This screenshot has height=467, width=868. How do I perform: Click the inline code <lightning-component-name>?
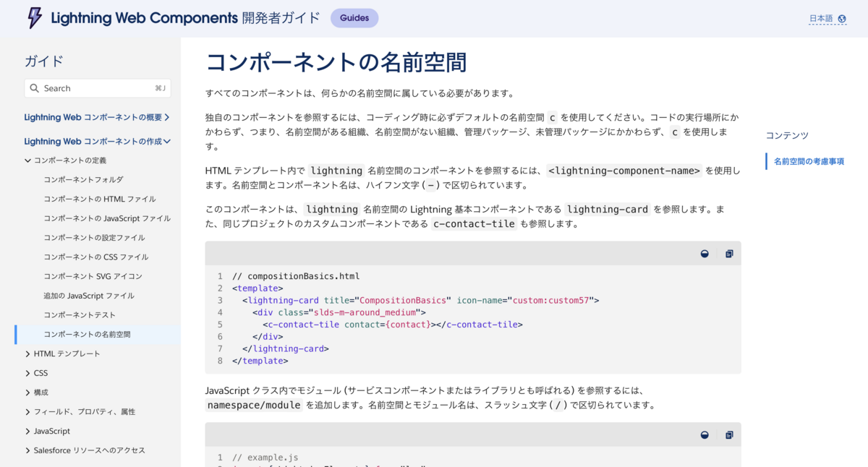pyautogui.click(x=624, y=171)
